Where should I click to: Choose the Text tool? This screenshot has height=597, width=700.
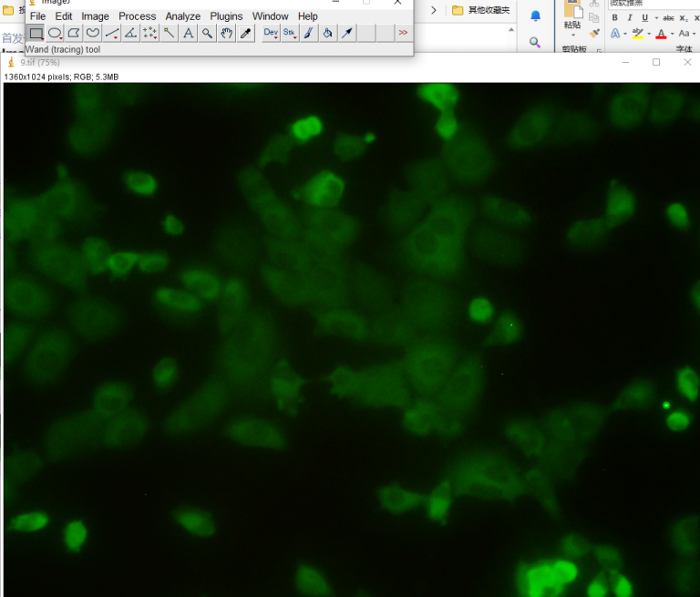(x=188, y=34)
